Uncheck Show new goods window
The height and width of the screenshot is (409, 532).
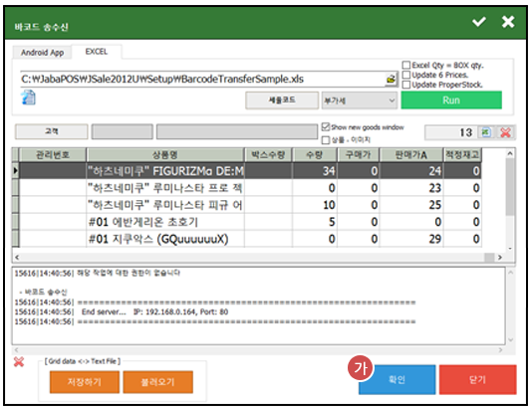click(x=326, y=127)
